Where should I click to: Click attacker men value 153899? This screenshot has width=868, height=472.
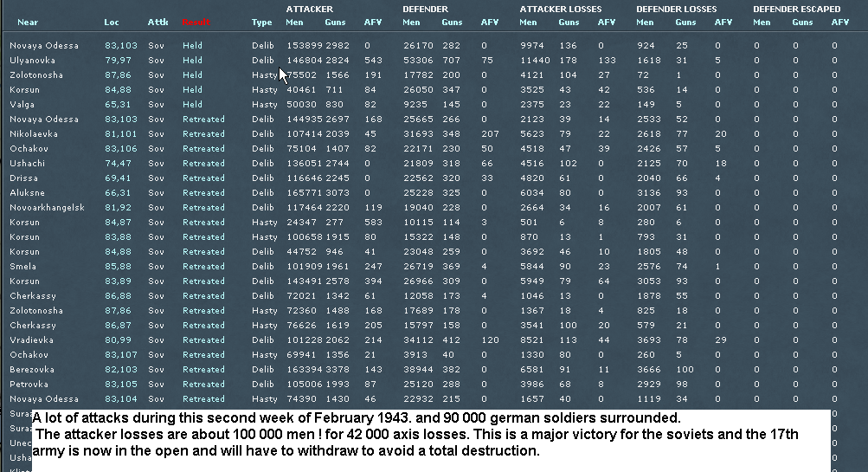pyautogui.click(x=305, y=45)
